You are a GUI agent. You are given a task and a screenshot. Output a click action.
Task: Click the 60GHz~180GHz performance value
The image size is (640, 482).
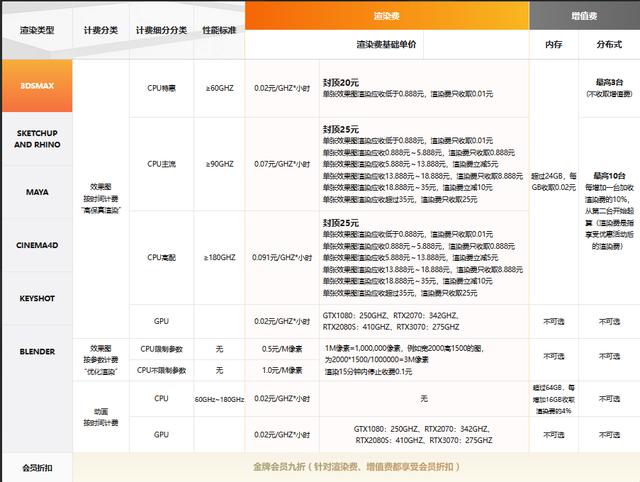pyautogui.click(x=219, y=399)
